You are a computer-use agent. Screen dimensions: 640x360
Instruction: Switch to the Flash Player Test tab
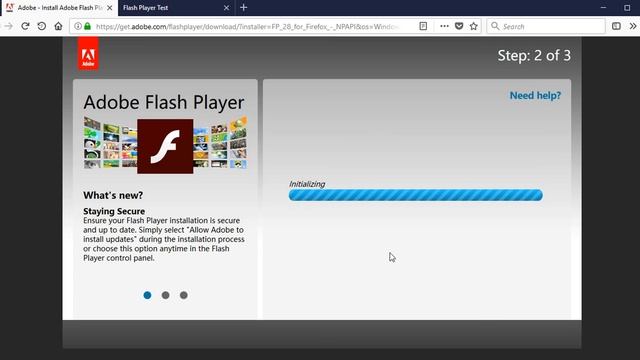[x=176, y=8]
